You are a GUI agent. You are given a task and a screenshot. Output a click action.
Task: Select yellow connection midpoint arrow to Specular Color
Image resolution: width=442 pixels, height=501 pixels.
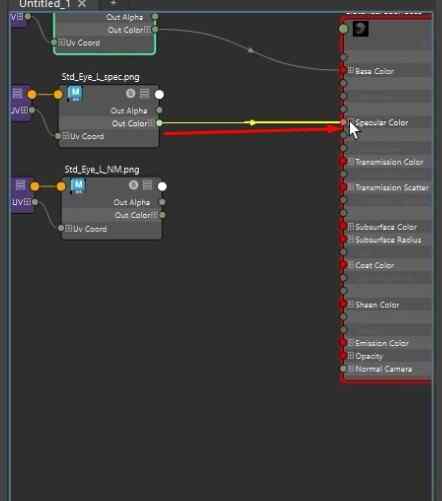click(x=252, y=123)
